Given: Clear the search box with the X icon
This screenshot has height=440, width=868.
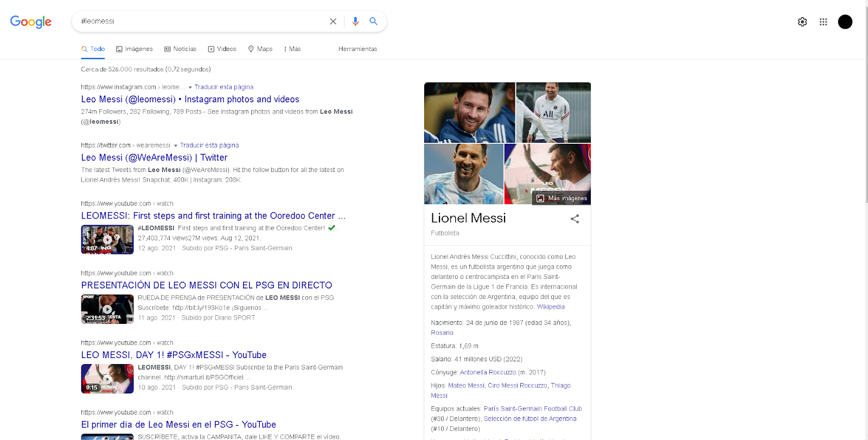Looking at the screenshot, I should 333,21.
